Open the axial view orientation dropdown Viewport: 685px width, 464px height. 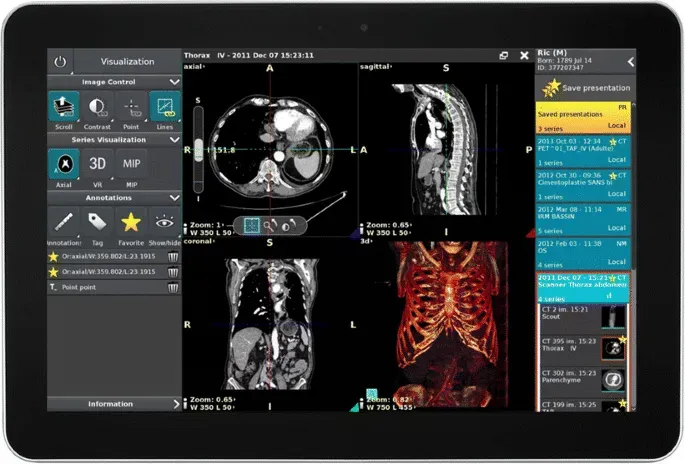click(x=194, y=66)
